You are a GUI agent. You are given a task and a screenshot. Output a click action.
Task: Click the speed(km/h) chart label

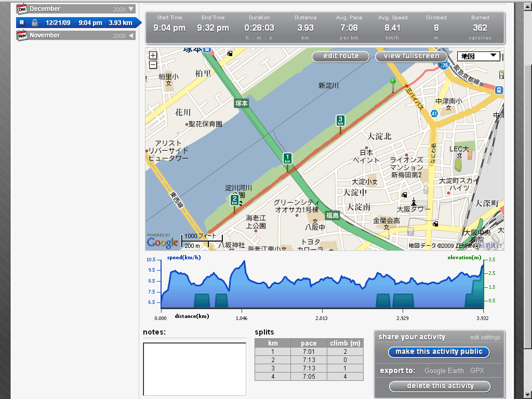click(183, 258)
